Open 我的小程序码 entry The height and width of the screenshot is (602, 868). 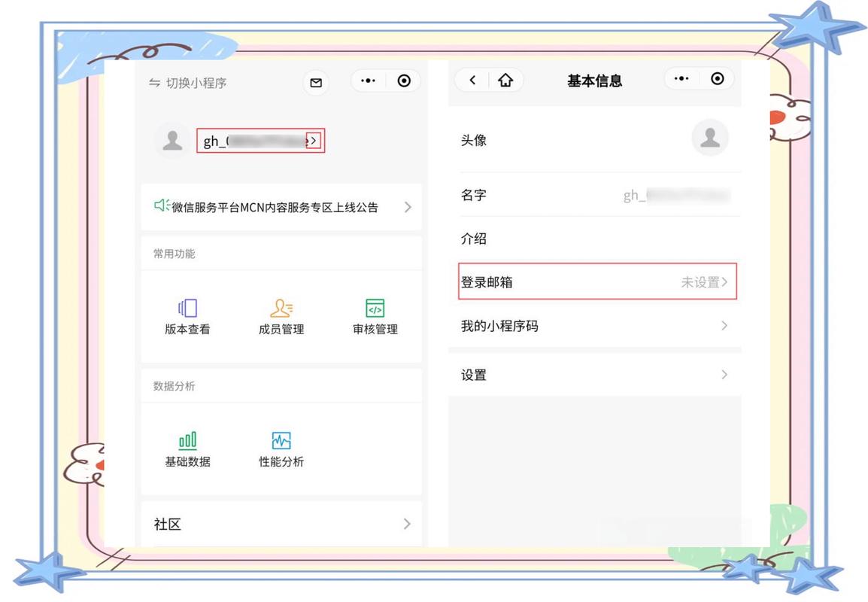click(596, 326)
